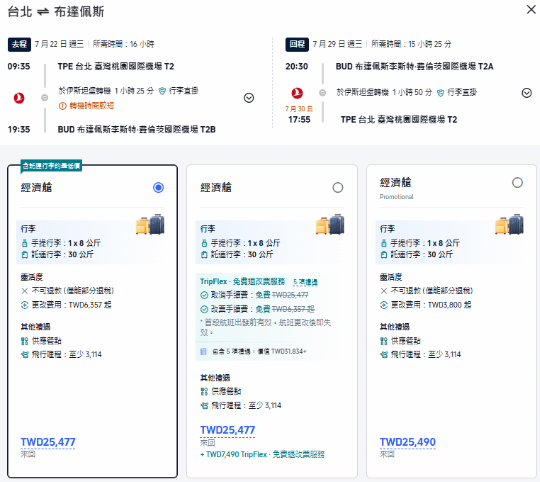Click outbound departure time 09:35
The width and height of the screenshot is (540, 482).
pyautogui.click(x=19, y=66)
